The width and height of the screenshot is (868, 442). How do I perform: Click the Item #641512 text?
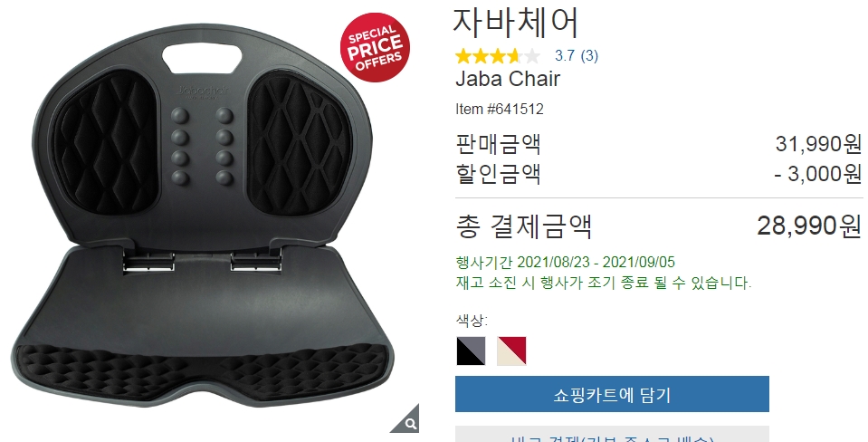[500, 109]
